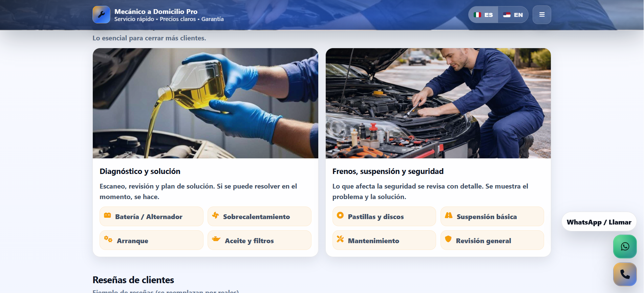Viewport: 644px width, 293px height.
Task: Select the Diagnóstico y solución card heading
Action: pos(140,171)
